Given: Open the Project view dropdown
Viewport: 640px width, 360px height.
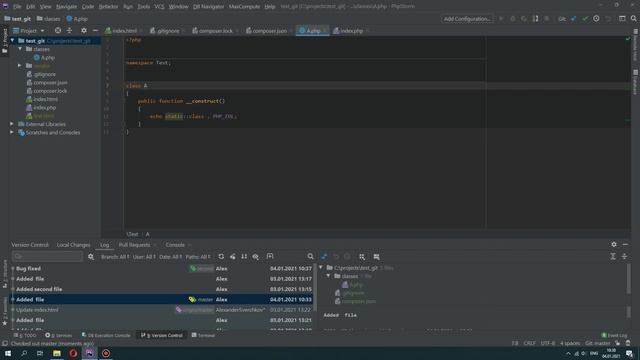Looking at the screenshot, I should click(29, 31).
